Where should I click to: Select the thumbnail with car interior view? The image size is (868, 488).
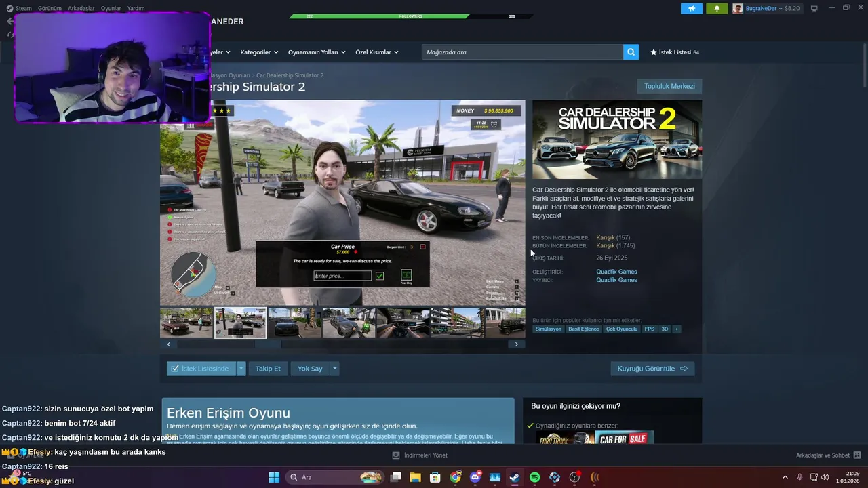[x=403, y=323]
